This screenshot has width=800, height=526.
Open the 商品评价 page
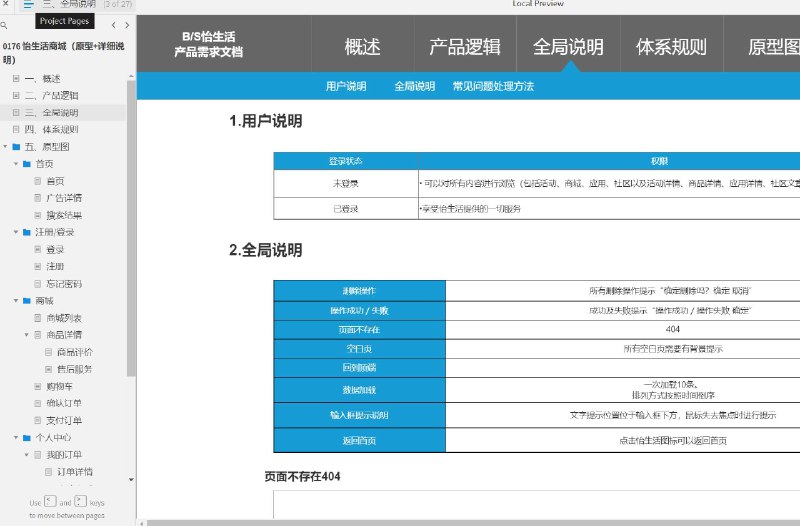pos(75,352)
